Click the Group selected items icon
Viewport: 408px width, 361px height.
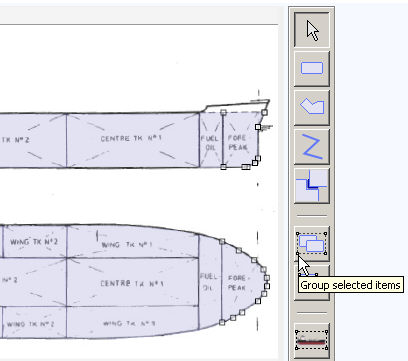pyautogui.click(x=312, y=244)
